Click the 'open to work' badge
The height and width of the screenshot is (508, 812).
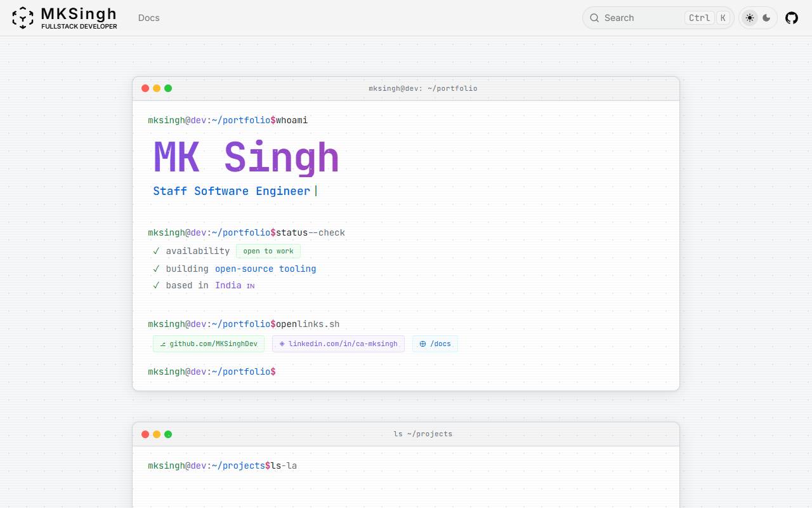(268, 251)
